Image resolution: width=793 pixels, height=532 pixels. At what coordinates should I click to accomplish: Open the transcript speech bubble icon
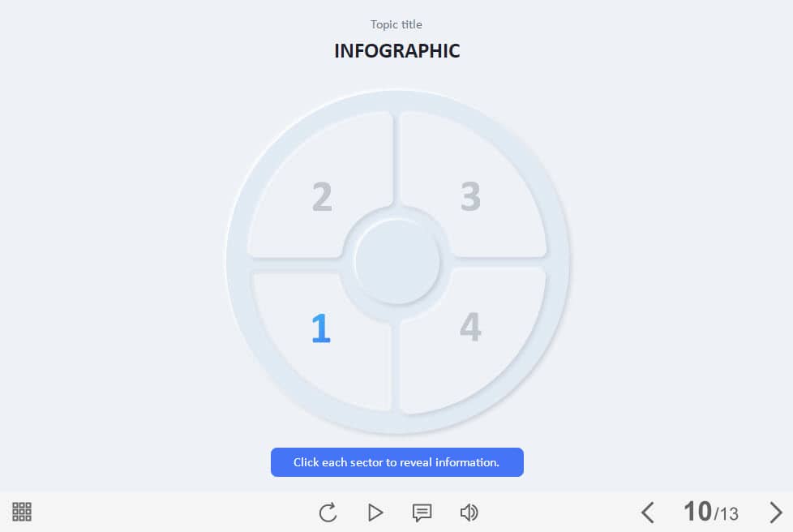pyautogui.click(x=422, y=513)
